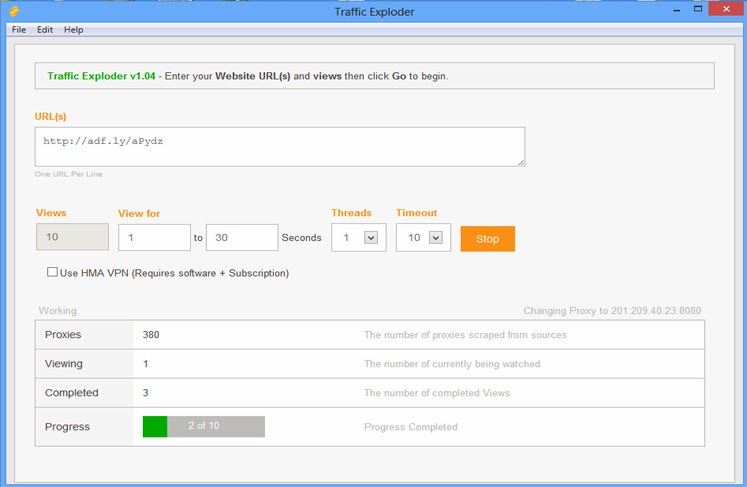Click the 'Traffic Exploder v1.04' green heading
The image size is (747, 487).
pos(101,76)
